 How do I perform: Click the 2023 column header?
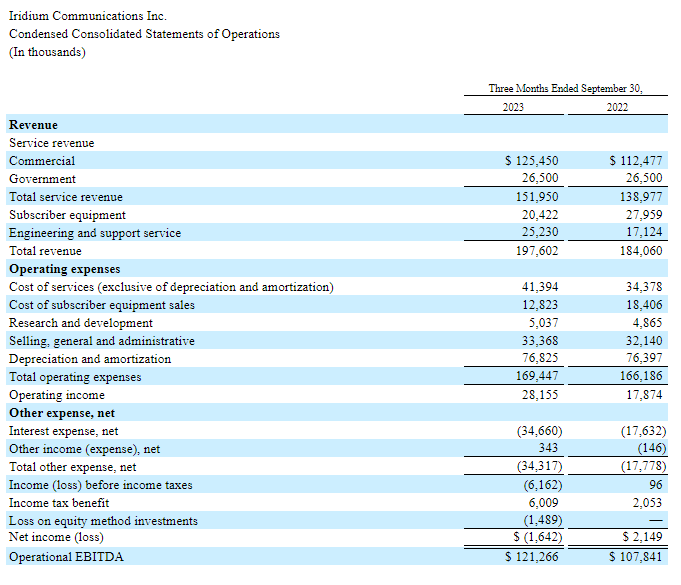coord(513,107)
